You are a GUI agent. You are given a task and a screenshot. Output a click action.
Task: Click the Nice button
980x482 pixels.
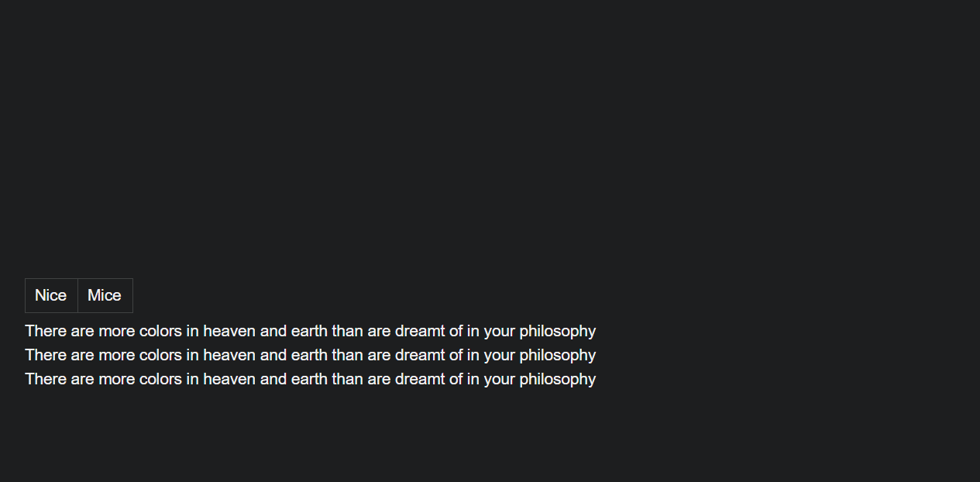[51, 295]
